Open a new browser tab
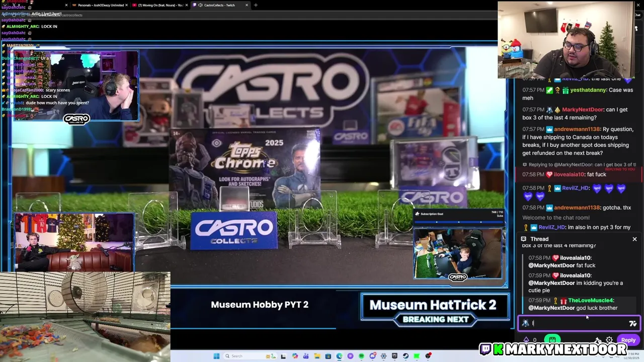The image size is (644, 362). [256, 5]
